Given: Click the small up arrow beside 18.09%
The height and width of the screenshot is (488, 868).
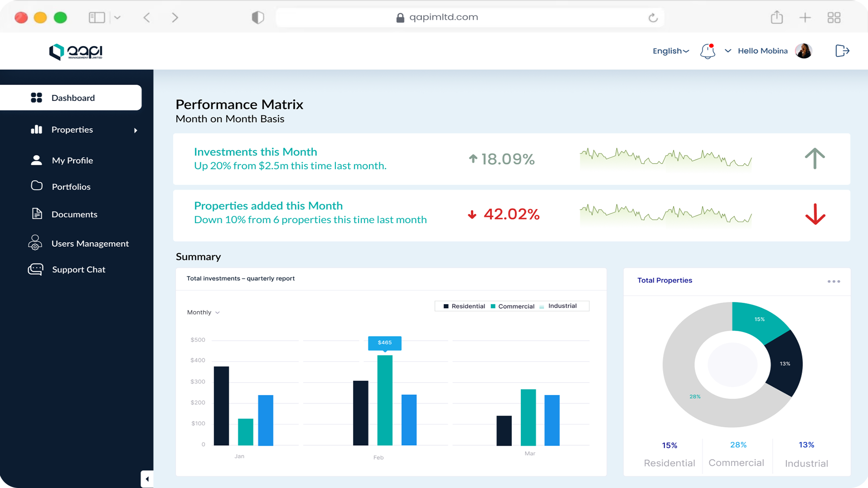Looking at the screenshot, I should (473, 159).
